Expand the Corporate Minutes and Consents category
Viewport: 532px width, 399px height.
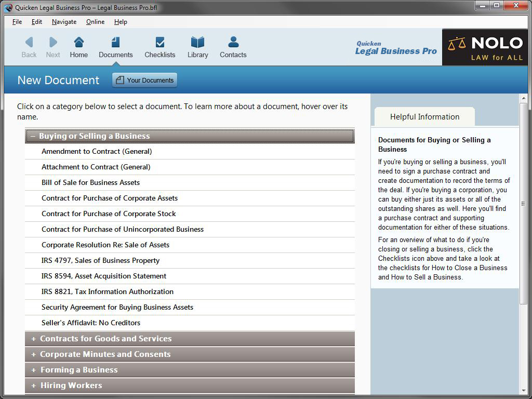190,354
